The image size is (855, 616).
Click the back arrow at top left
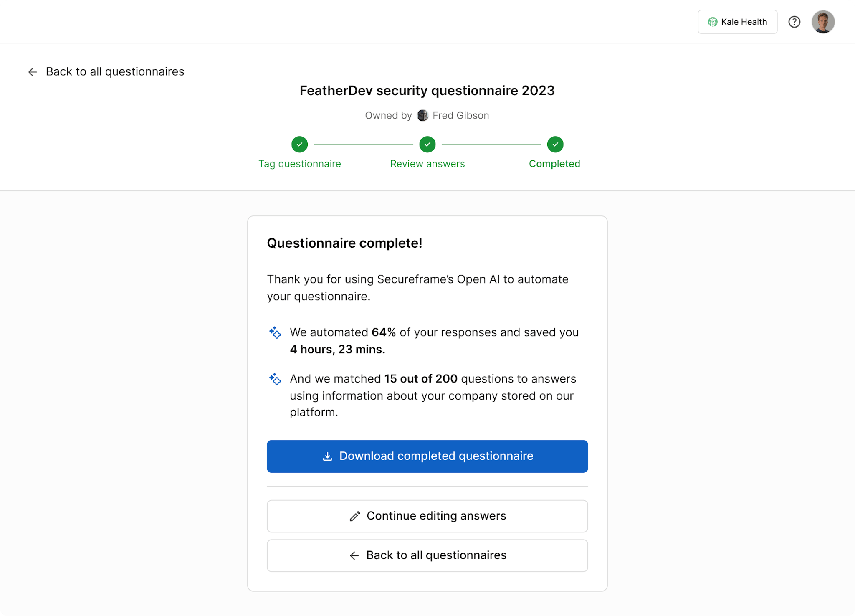point(33,71)
